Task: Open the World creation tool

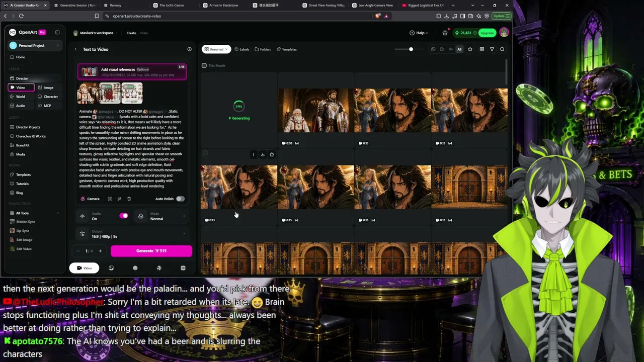Action: coord(20,97)
